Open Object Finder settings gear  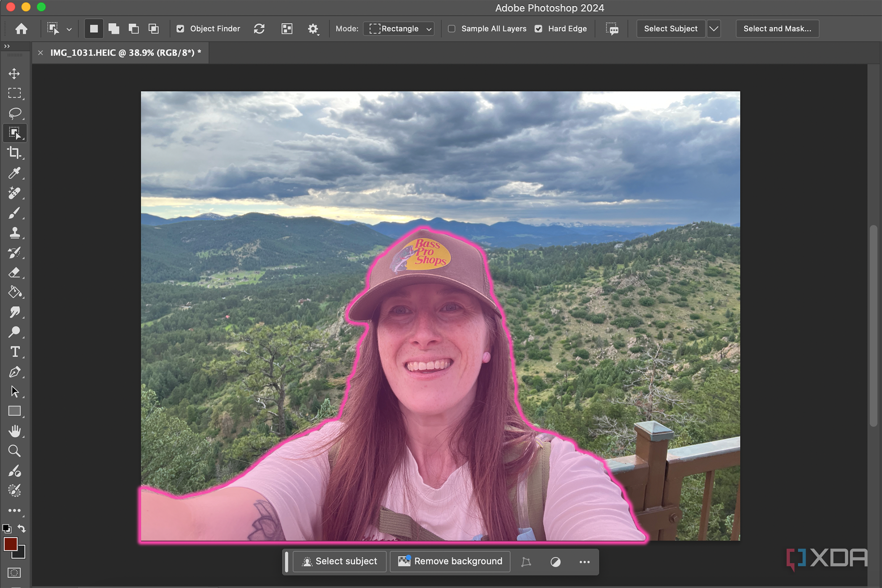click(313, 29)
